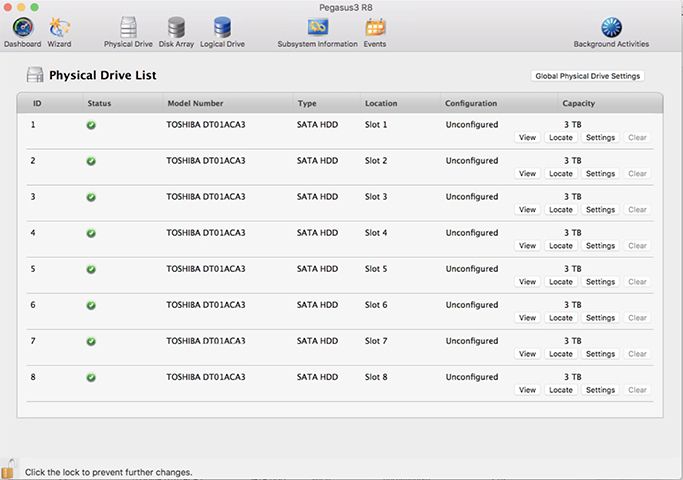683x480 pixels.
Task: Open Settings for Slot 5 drive
Action: [x=600, y=282]
